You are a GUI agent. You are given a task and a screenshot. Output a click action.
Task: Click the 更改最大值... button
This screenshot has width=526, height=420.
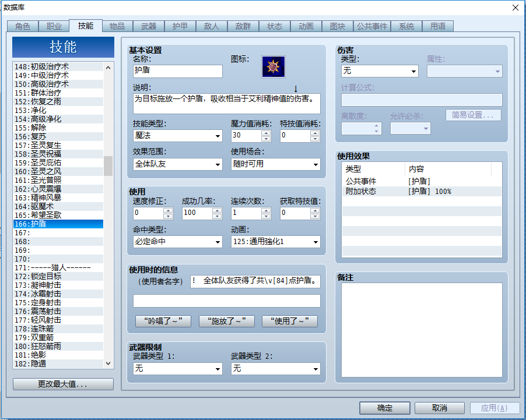coord(63,384)
